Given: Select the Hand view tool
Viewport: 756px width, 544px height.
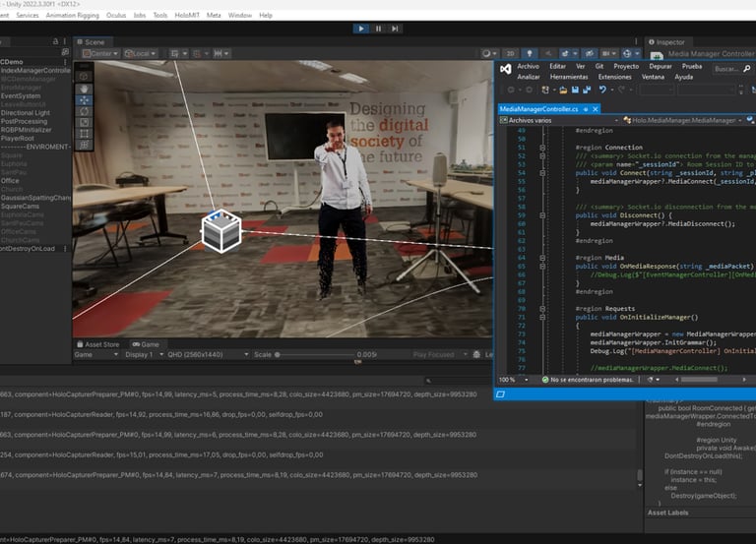Looking at the screenshot, I should [84, 89].
